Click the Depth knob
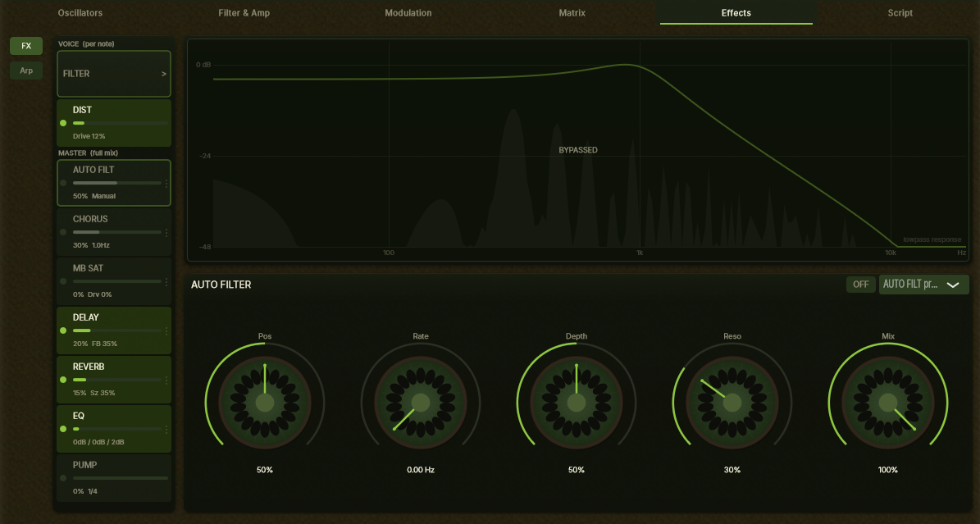 click(x=577, y=403)
